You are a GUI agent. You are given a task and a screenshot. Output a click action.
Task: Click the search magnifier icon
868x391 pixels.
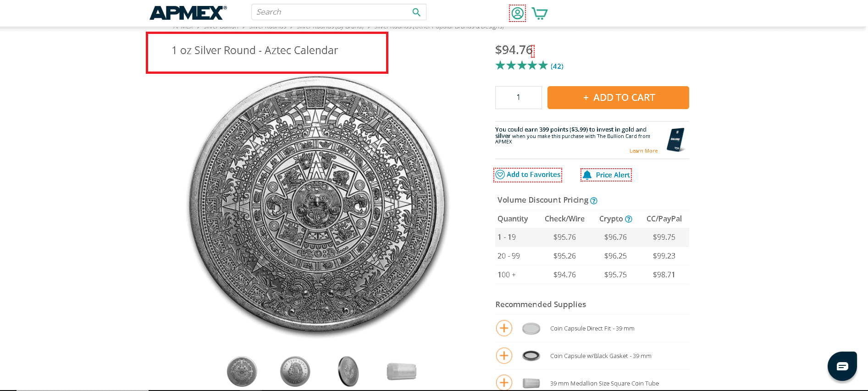(416, 12)
